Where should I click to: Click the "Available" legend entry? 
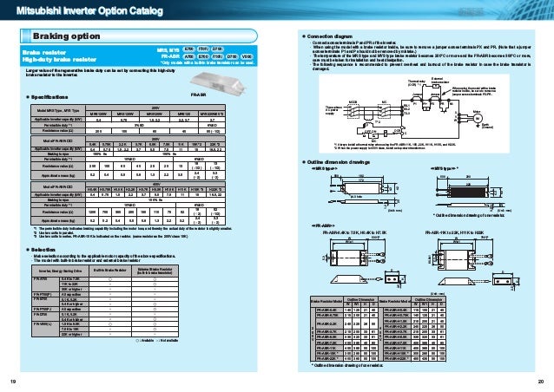pyautogui.click(x=146, y=341)
